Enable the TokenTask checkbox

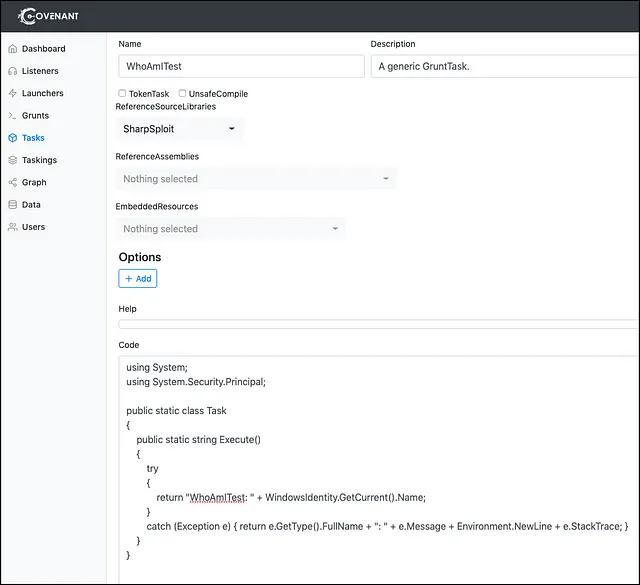pos(122,93)
